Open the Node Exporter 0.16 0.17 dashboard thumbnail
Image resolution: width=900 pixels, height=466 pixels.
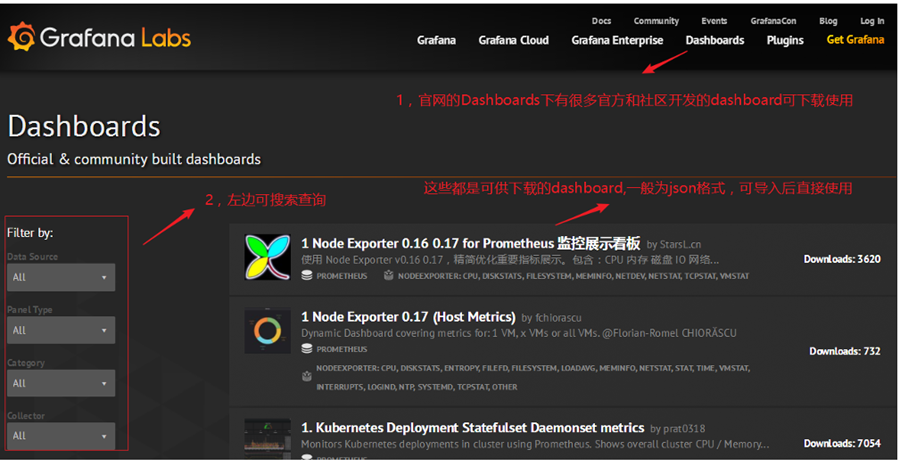tap(267, 257)
